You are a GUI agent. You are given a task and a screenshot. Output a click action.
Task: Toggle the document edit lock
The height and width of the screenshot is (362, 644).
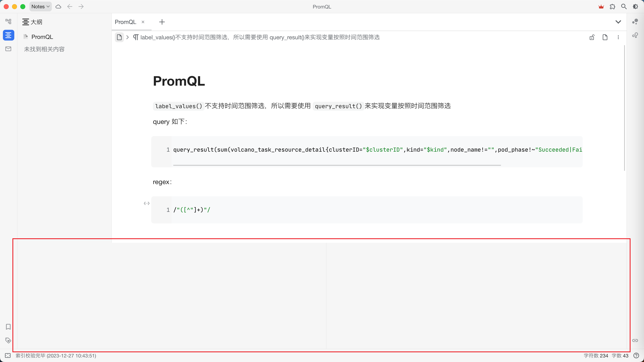click(592, 37)
